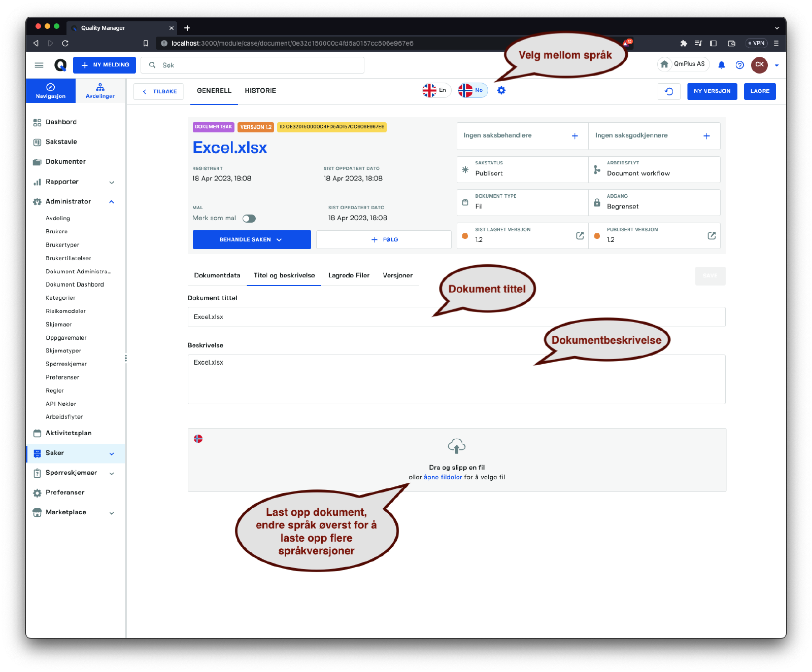This screenshot has width=812, height=672.
Task: Click the refresh icon next to Ny Versjon
Action: click(x=669, y=91)
